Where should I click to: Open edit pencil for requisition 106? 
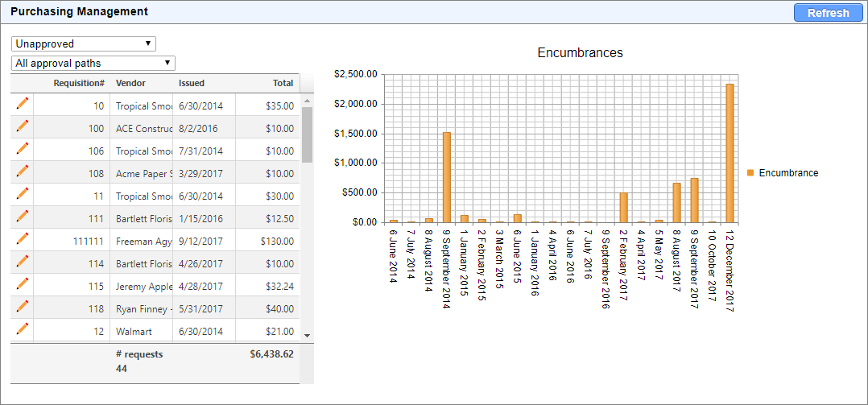[23, 149]
